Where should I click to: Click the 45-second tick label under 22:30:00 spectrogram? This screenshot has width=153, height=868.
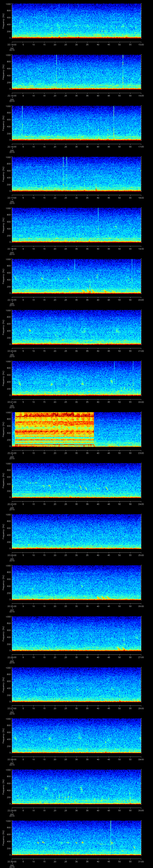point(109,861)
